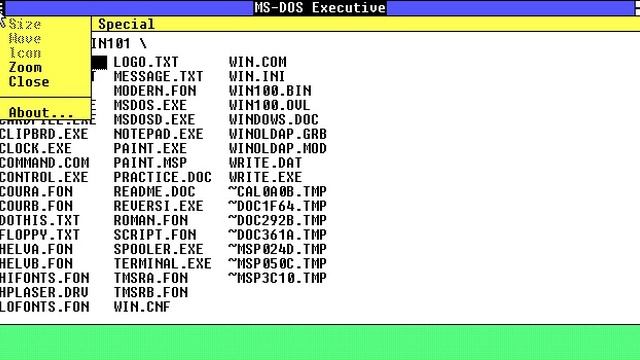Screen dimensions: 640x360
Task: Select the TMSRB.FON file
Action: pos(151,292)
